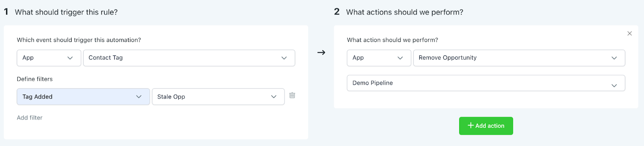Click the 'Which event should trigger this automation?' label
Viewport: 644px width, 146px height.
pos(79,40)
